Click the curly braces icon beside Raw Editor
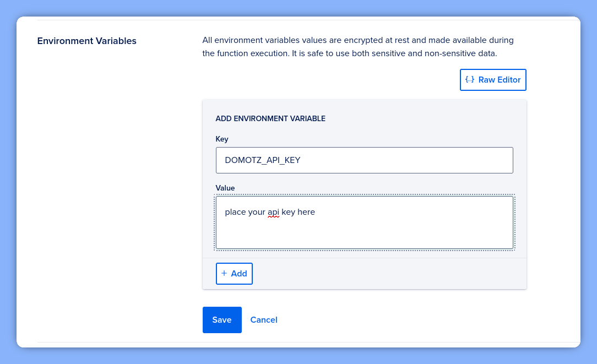Viewport: 597px width, 364px height. 470,79
